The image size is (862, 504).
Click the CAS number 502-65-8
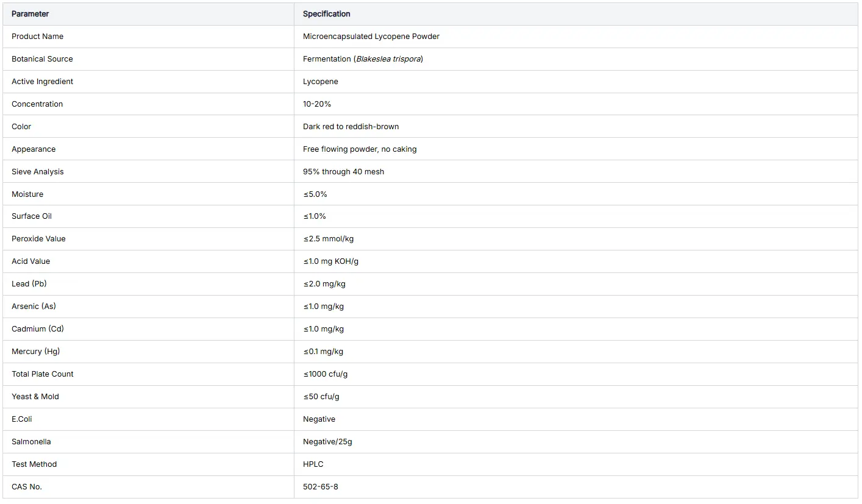click(x=321, y=487)
